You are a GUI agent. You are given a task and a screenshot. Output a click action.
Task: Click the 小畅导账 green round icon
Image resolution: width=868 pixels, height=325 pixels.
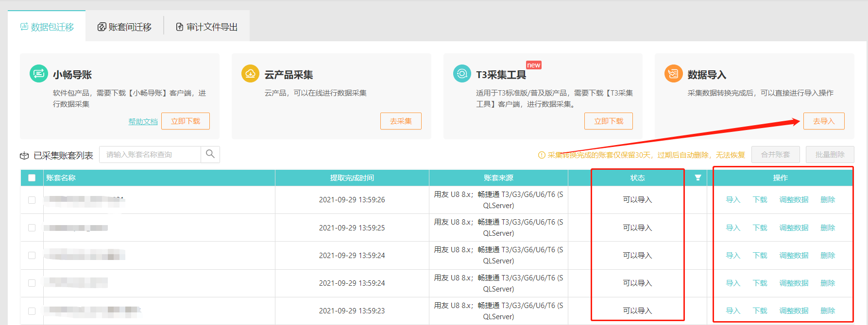coord(39,74)
